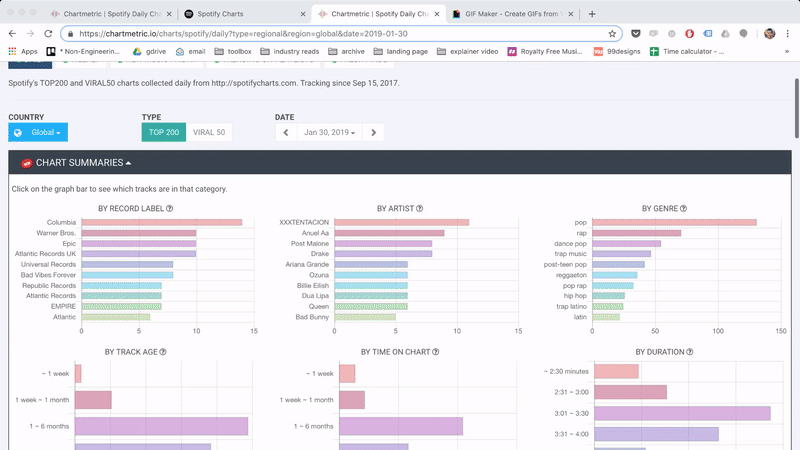Select the VIRAL 50 chart type

(209, 132)
